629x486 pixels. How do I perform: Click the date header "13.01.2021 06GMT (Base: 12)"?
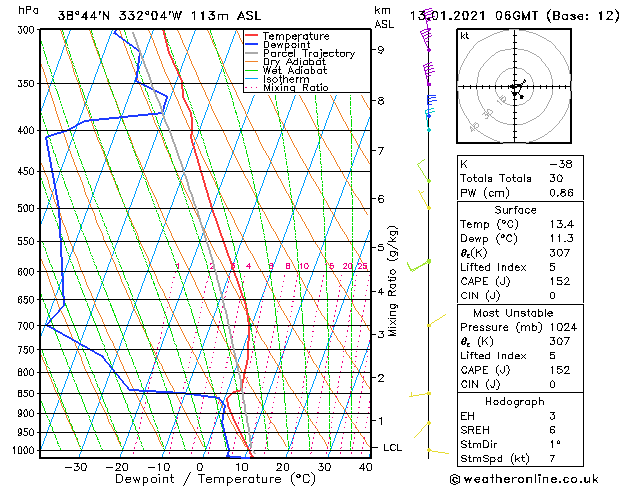pos(514,16)
